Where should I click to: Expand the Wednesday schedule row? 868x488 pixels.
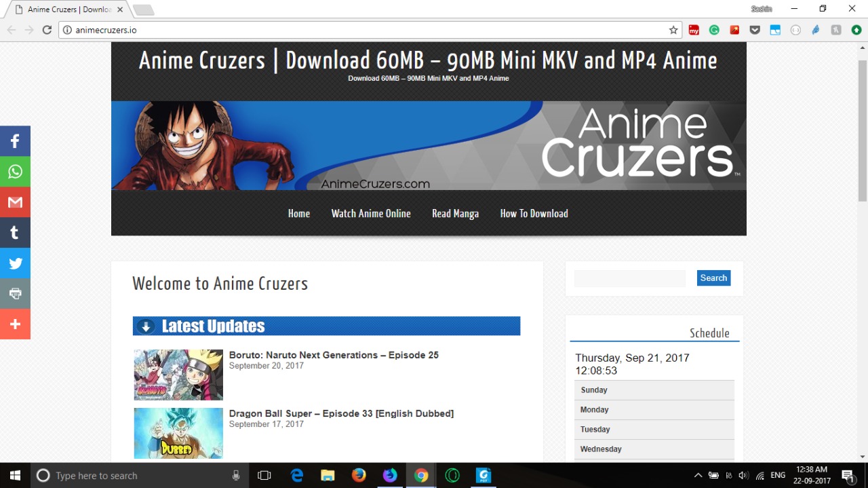coord(654,449)
